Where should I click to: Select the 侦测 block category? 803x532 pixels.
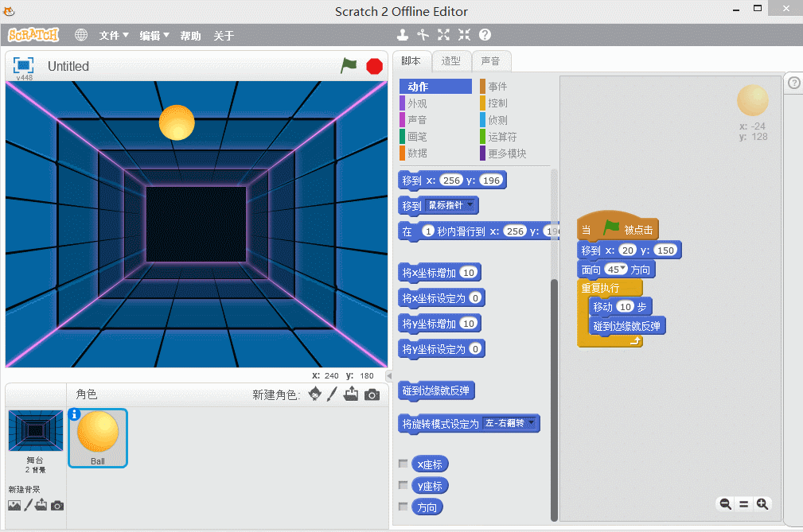[x=515, y=120]
